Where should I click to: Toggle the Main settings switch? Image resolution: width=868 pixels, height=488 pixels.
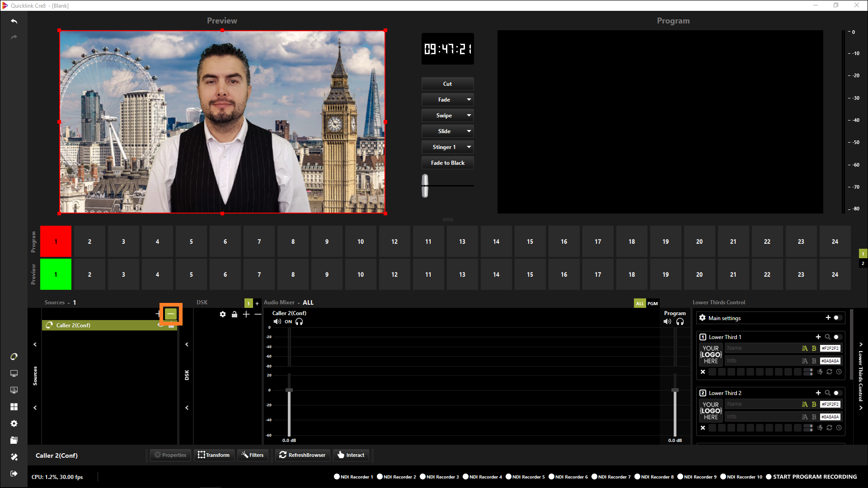pos(837,318)
